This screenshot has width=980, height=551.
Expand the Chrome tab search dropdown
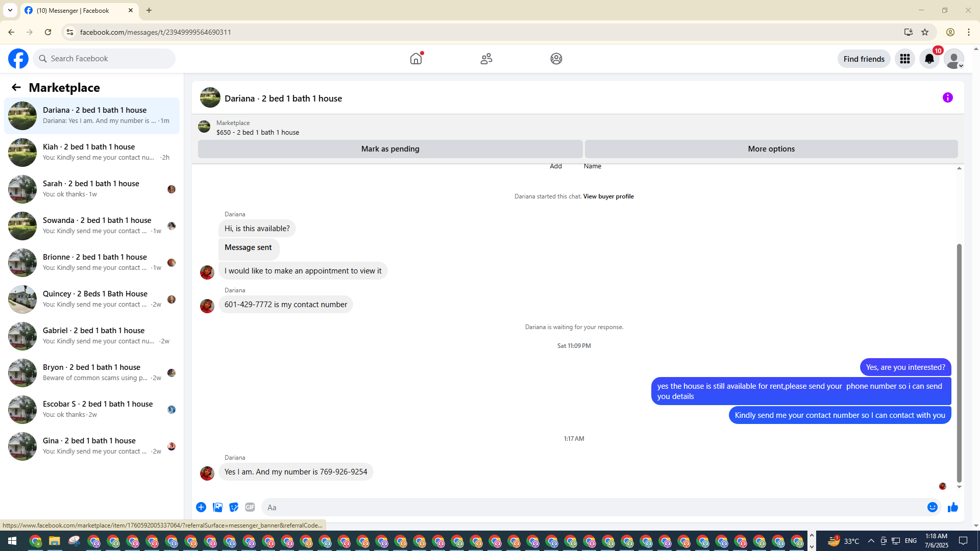pos(10,10)
